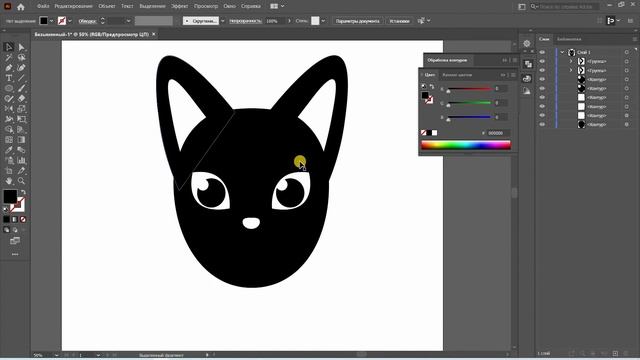Click target circle of Слой 1 row

tap(627, 52)
